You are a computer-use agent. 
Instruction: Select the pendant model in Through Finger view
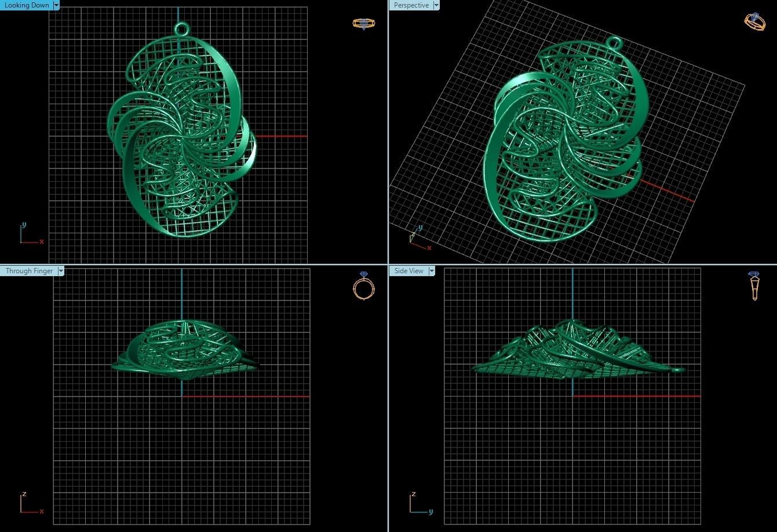(x=185, y=349)
